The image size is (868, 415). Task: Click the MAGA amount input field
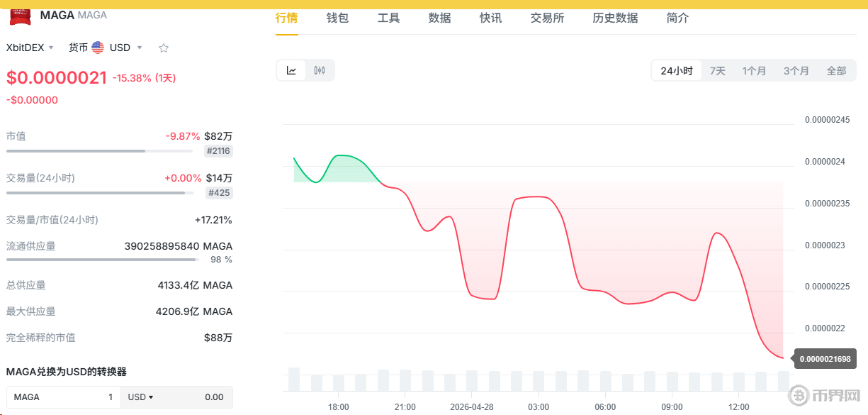63,397
